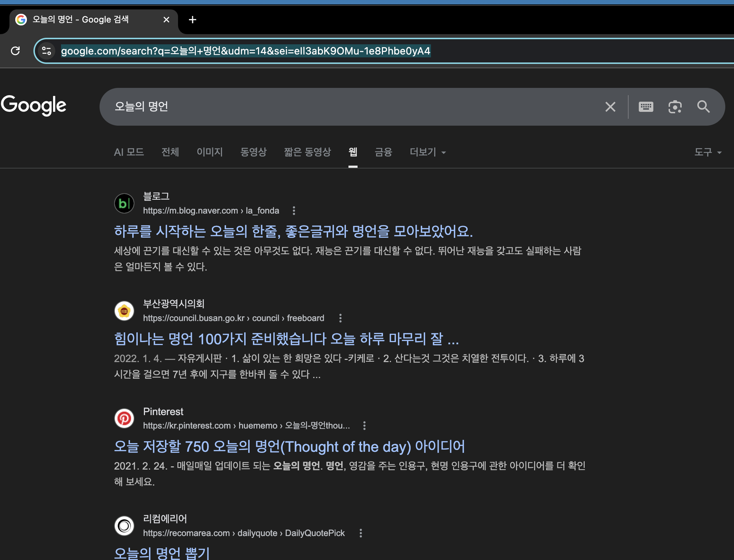Switch to the 이미지 tab
The height and width of the screenshot is (560, 734).
click(x=209, y=152)
